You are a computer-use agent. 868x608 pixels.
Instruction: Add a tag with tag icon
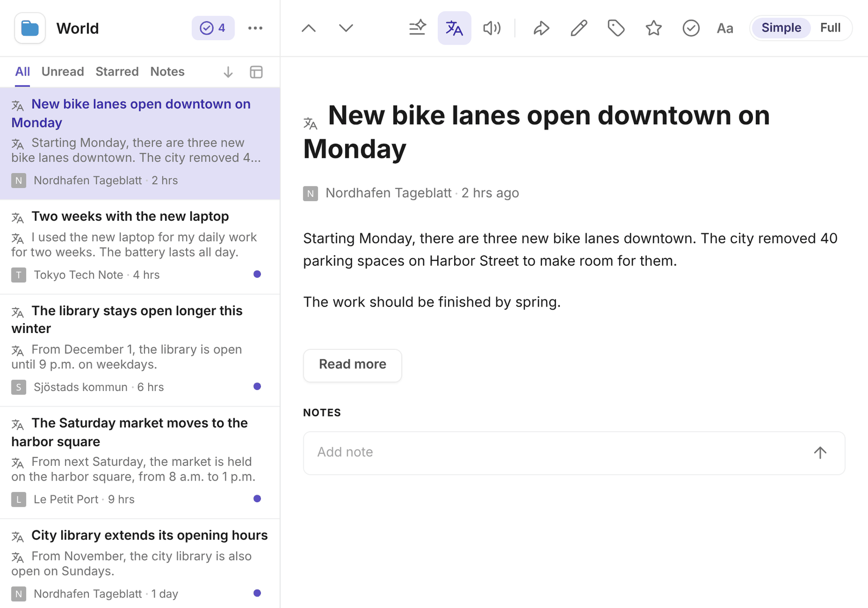[616, 28]
